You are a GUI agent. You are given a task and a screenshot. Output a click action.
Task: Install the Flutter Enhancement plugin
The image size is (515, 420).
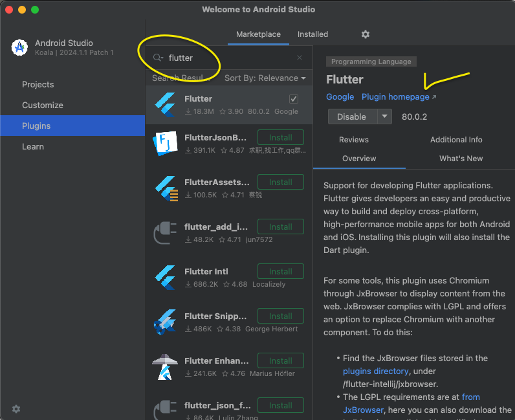tap(281, 361)
